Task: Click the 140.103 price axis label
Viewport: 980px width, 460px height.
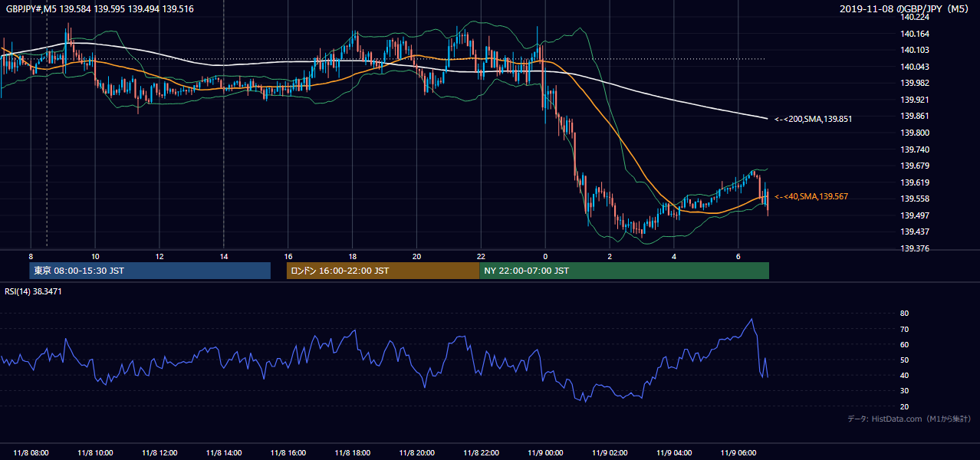Action: coord(915,51)
